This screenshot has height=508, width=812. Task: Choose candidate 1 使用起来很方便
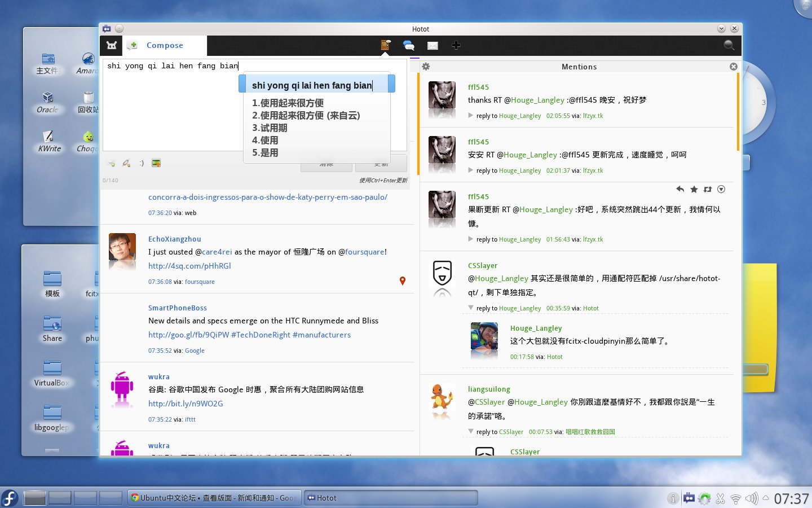pyautogui.click(x=288, y=103)
